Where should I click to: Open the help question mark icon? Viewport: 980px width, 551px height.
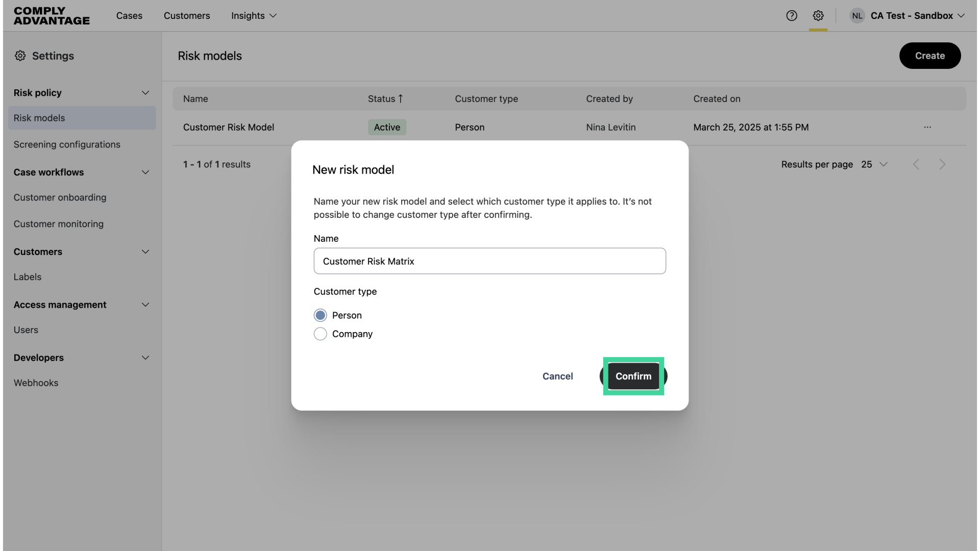792,15
